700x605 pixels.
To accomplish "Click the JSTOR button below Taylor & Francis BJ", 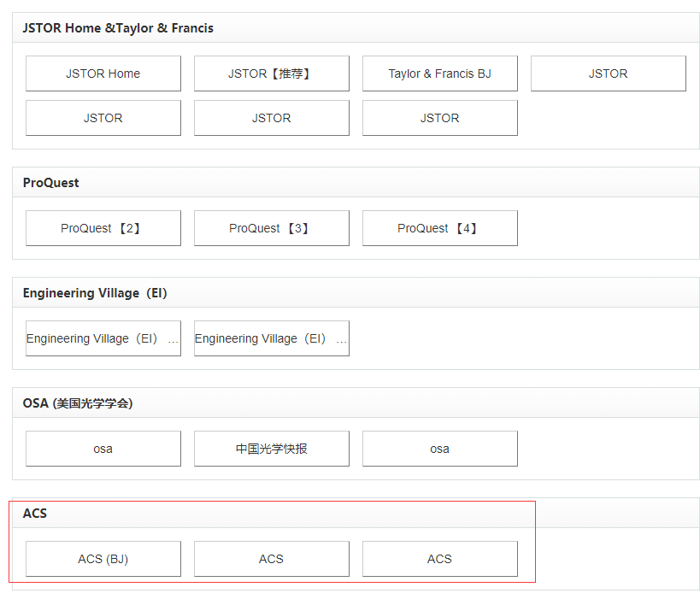I will click(439, 118).
